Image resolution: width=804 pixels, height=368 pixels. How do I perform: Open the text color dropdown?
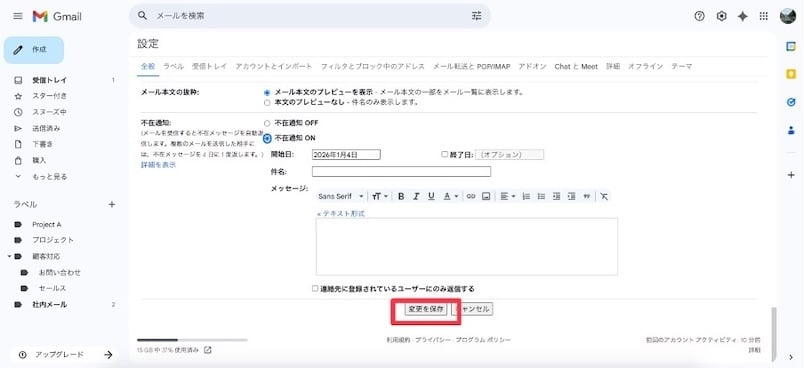point(450,196)
